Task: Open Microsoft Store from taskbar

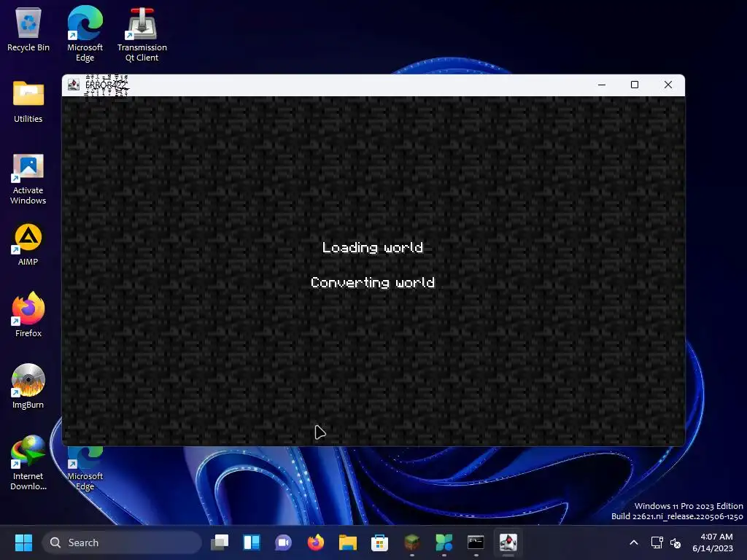Action: (379, 542)
